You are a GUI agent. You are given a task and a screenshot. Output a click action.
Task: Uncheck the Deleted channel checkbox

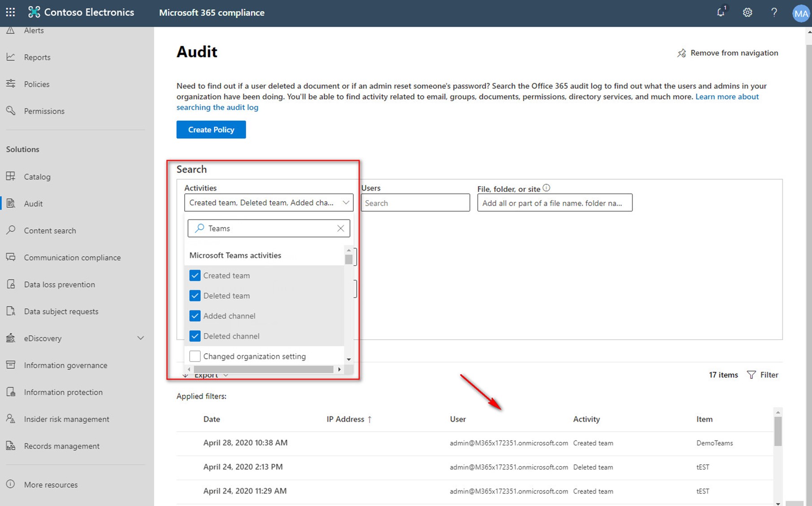coord(195,336)
